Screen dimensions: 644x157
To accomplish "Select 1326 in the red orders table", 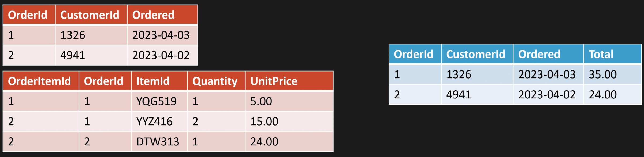I will (73, 35).
